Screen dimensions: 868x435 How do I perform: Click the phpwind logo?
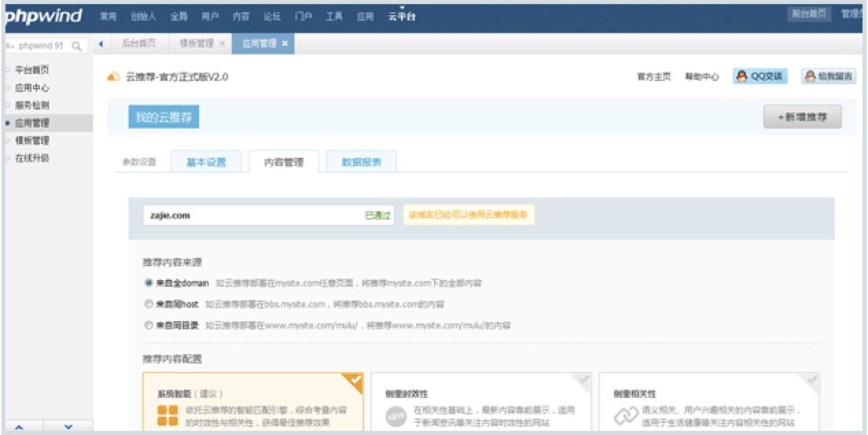tap(43, 15)
